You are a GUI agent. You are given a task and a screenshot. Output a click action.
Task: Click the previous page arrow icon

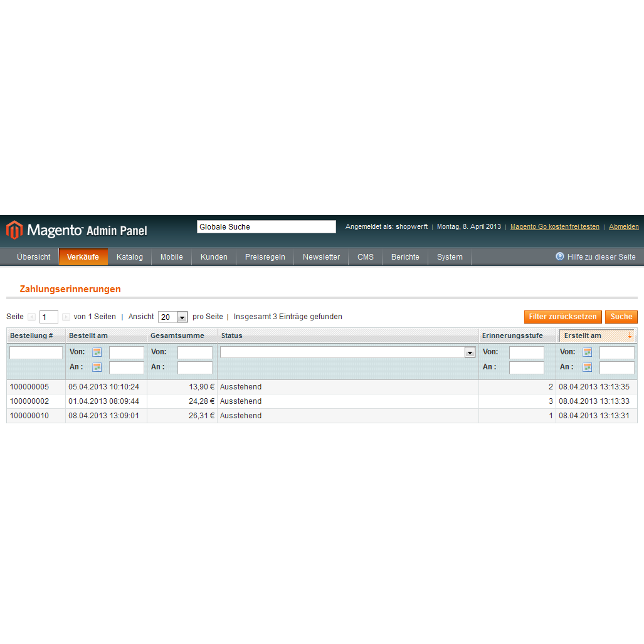(x=31, y=317)
